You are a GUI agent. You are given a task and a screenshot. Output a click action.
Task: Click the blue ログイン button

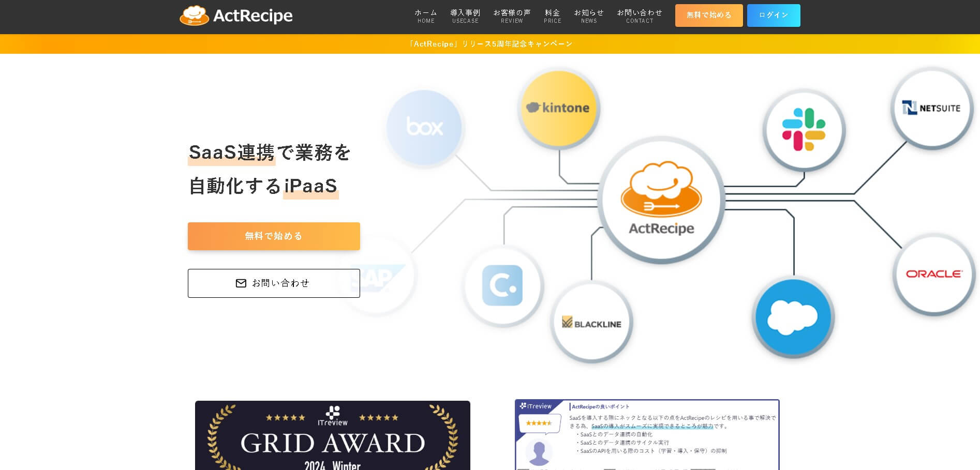click(774, 16)
